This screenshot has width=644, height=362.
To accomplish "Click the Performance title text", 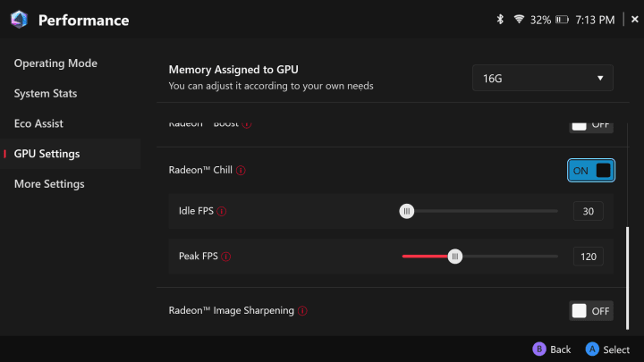I will coord(83,20).
